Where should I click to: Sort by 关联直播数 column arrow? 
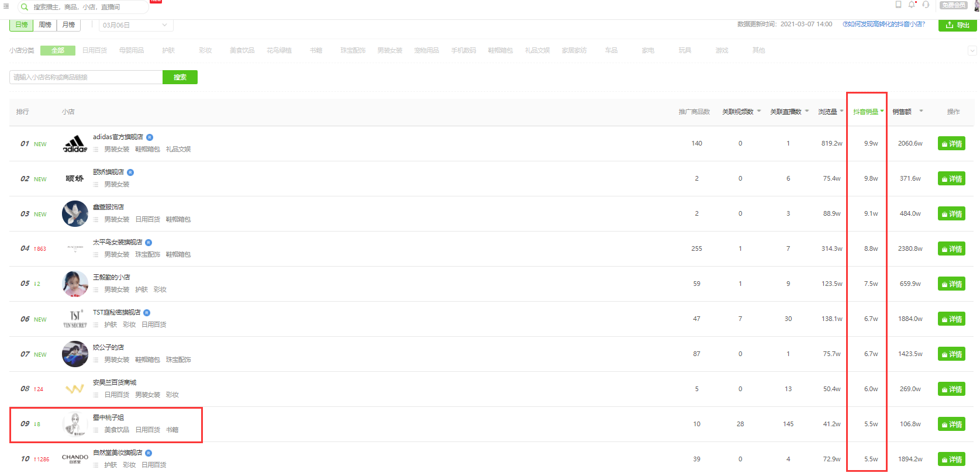click(x=807, y=111)
